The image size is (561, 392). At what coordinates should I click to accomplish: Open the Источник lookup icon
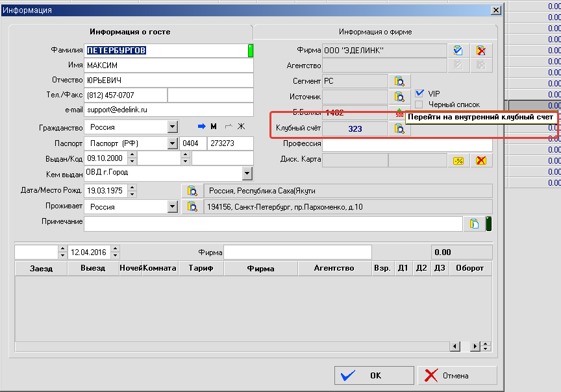(399, 97)
